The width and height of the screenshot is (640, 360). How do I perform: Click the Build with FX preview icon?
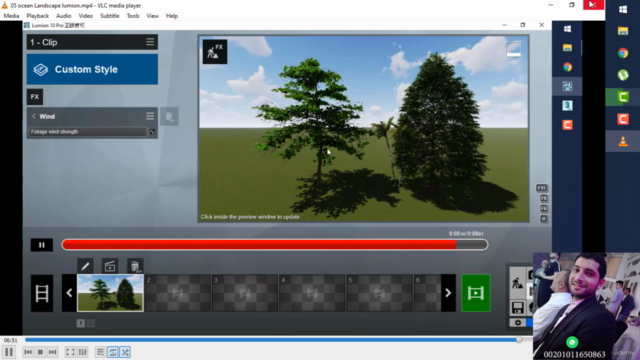pos(215,52)
